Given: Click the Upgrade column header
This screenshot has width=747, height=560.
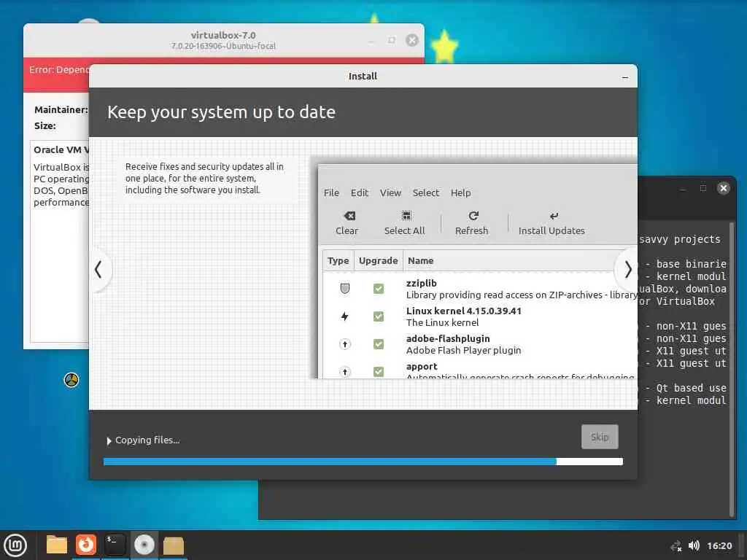Looking at the screenshot, I should 379,261.
